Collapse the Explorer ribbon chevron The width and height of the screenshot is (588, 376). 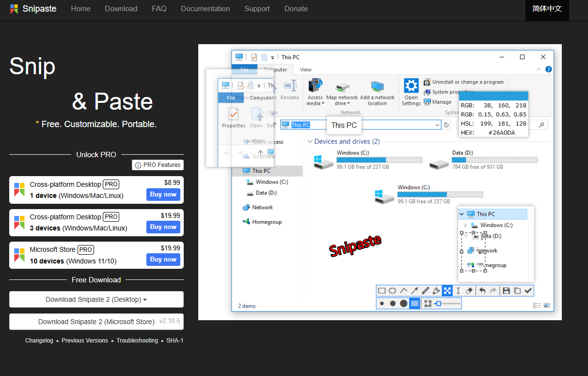coord(540,69)
